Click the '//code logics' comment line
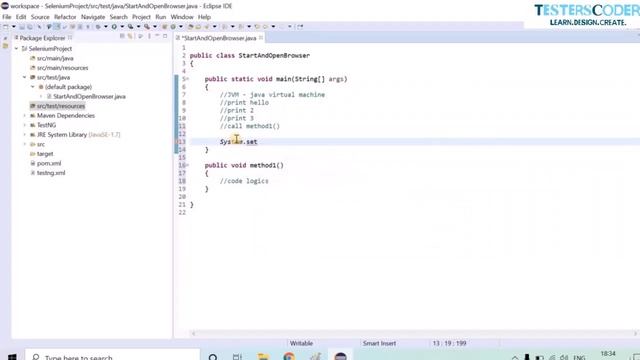This screenshot has height=360, width=640. click(x=244, y=181)
